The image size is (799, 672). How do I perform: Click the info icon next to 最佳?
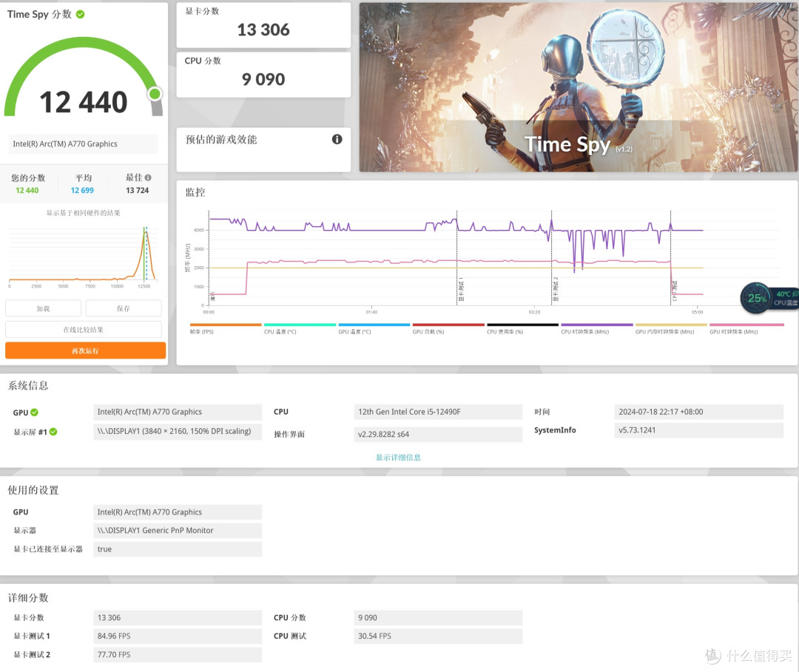(148, 177)
